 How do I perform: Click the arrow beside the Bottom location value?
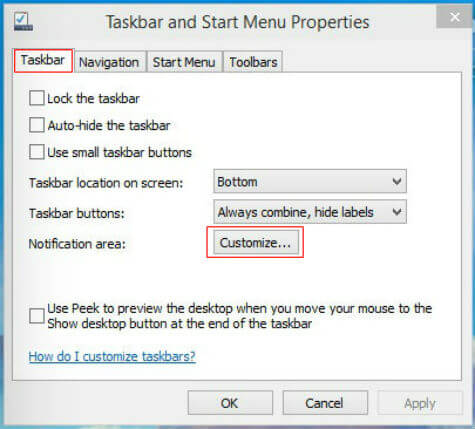click(397, 181)
